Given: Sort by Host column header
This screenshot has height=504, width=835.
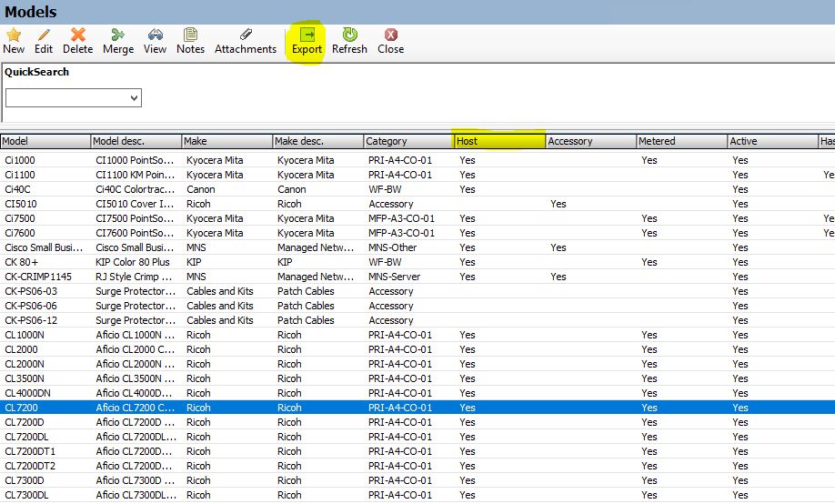Looking at the screenshot, I should (499, 141).
